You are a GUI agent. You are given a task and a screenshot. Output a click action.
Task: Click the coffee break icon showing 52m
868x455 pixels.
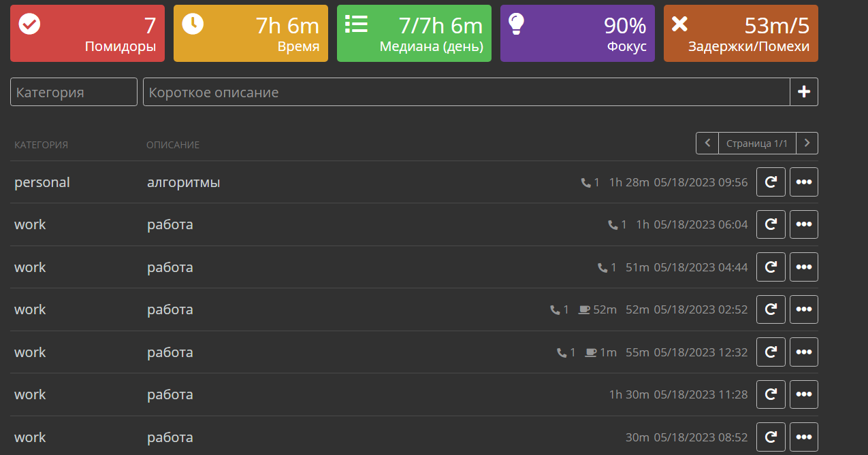(x=584, y=310)
